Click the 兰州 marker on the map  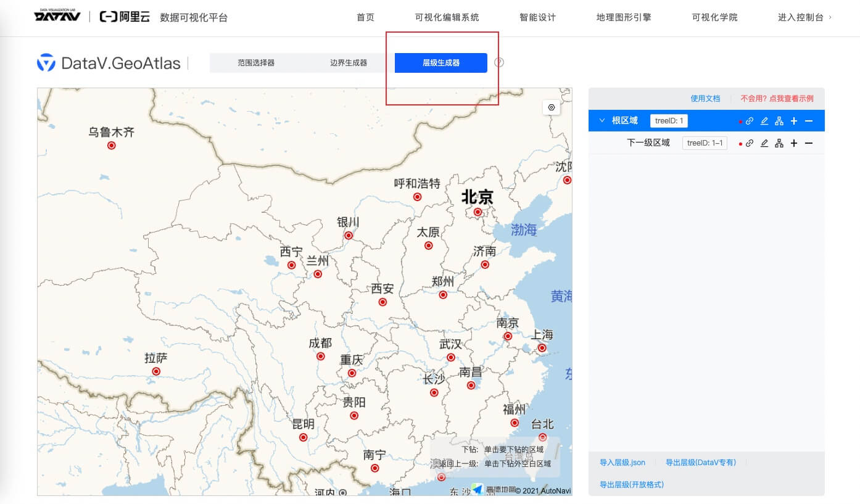click(318, 274)
